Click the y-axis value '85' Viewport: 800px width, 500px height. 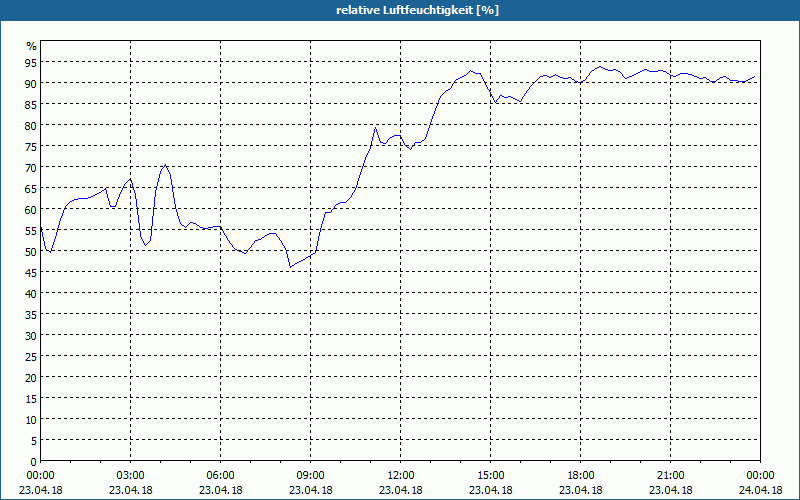click(31, 104)
